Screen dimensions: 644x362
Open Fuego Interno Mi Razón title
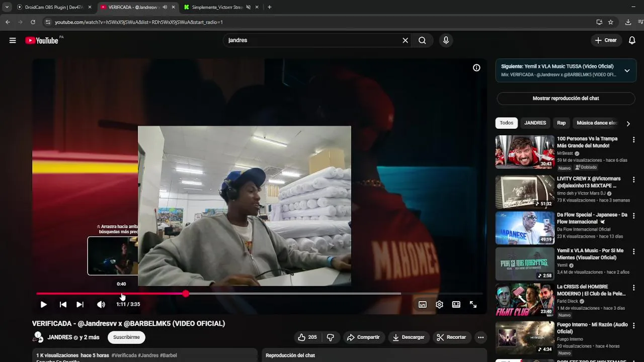(591, 328)
